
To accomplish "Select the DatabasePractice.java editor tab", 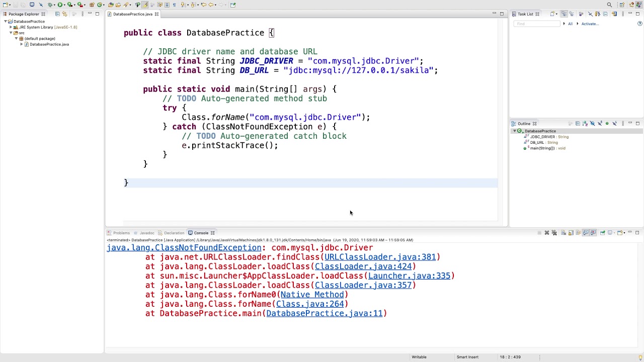I will [x=133, y=14].
